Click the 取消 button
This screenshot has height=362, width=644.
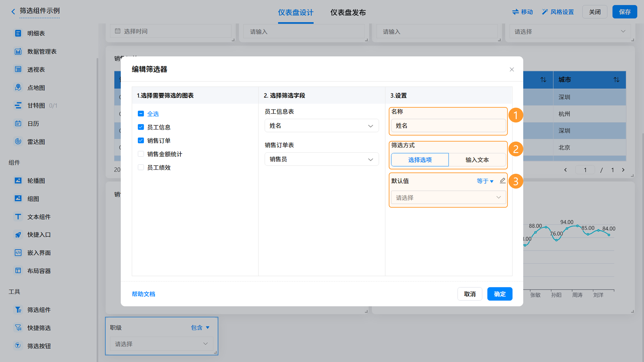pyautogui.click(x=470, y=294)
